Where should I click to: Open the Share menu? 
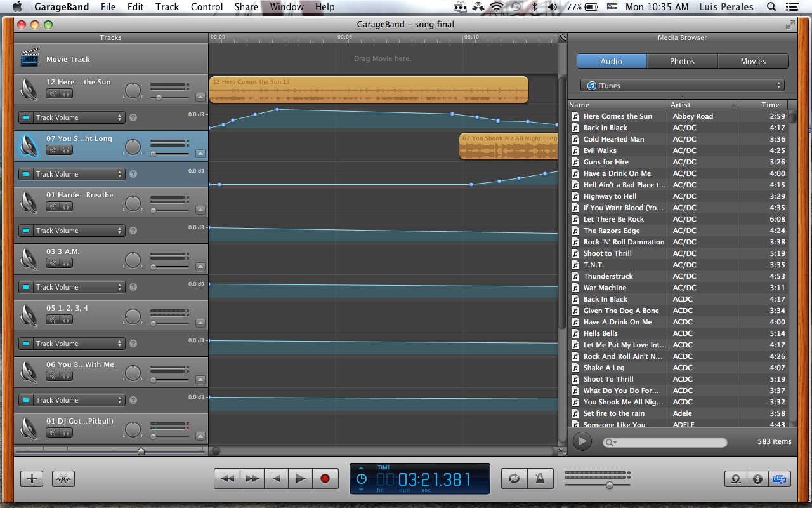click(x=246, y=7)
